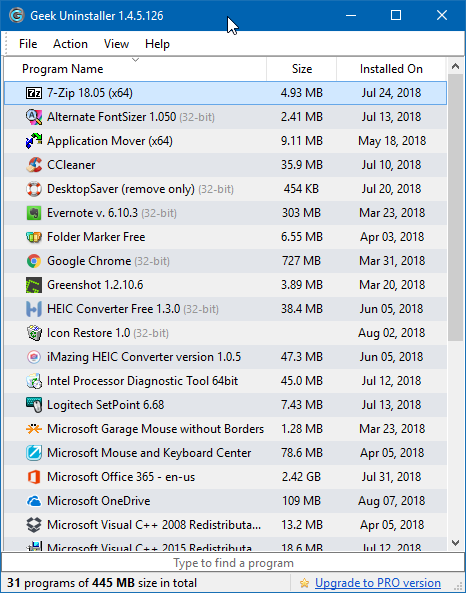Screen dimensions: 466x593
Task: Click the vertical scrollbar thumb
Action: click(456, 207)
